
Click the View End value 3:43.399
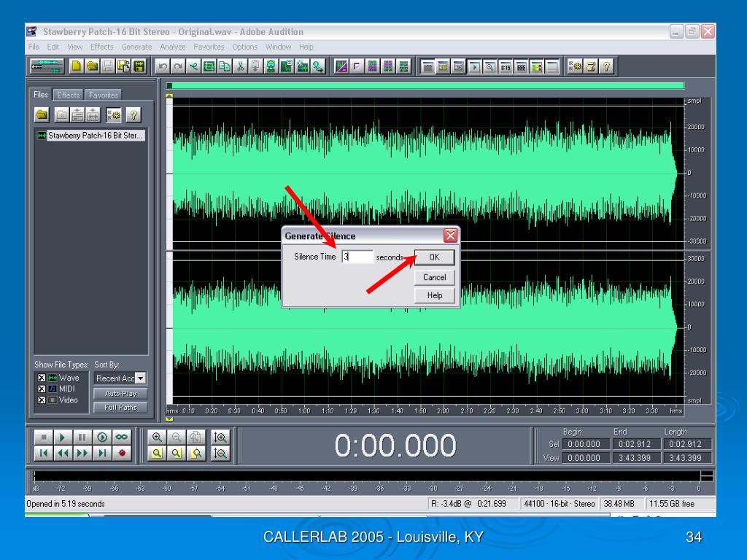point(636,458)
